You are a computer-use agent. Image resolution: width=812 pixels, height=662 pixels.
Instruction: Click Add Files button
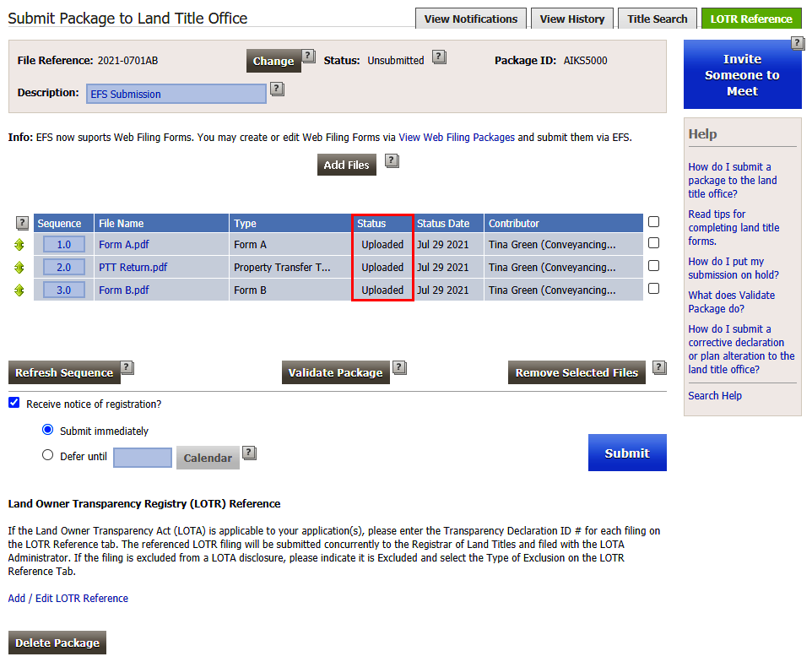(346, 165)
